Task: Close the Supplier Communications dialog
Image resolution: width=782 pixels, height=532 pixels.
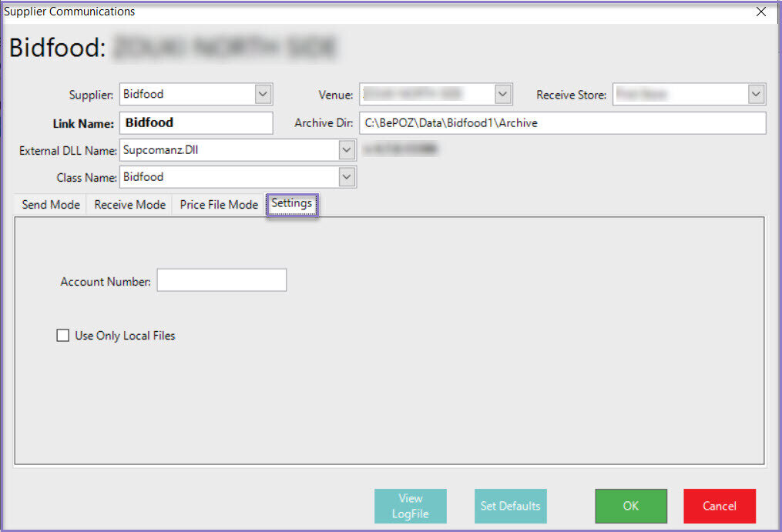Action: 761,12
